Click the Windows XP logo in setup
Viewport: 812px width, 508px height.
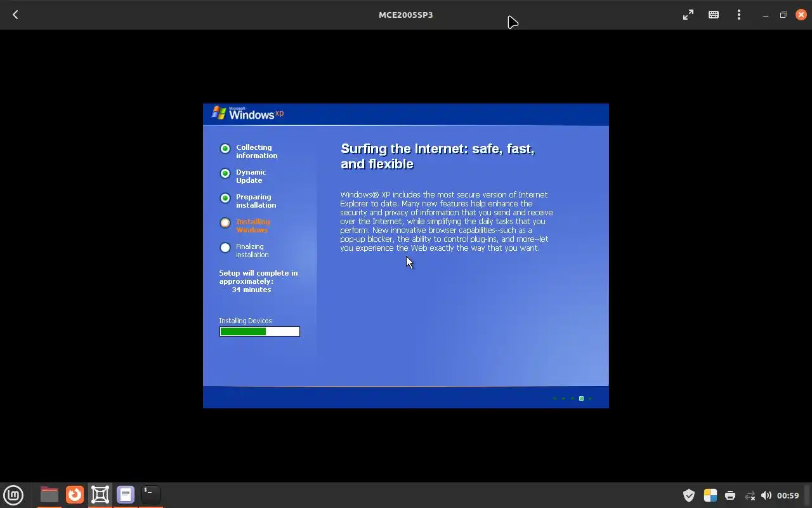pyautogui.click(x=247, y=113)
